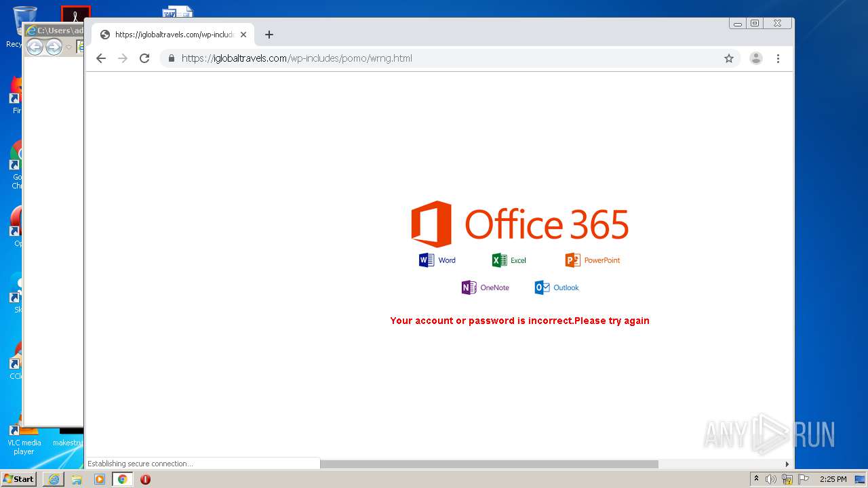Click Show desktop button at taskbar end
The height and width of the screenshot is (488, 868).
pyautogui.click(x=861, y=479)
